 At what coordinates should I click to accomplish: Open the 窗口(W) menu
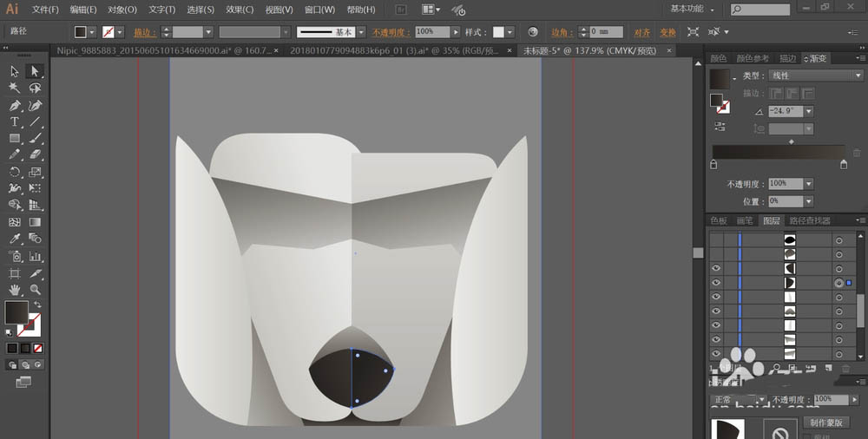coord(320,10)
